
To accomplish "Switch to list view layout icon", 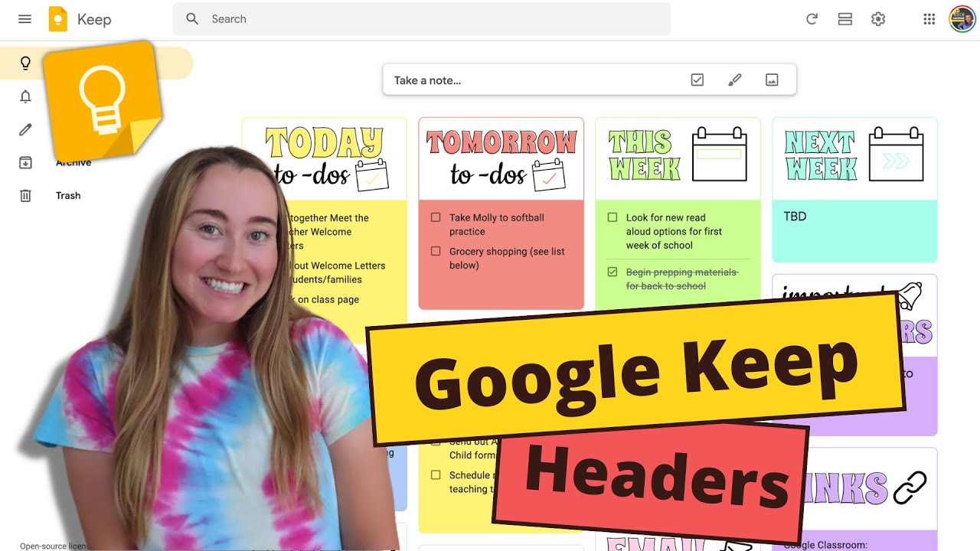I will (845, 19).
